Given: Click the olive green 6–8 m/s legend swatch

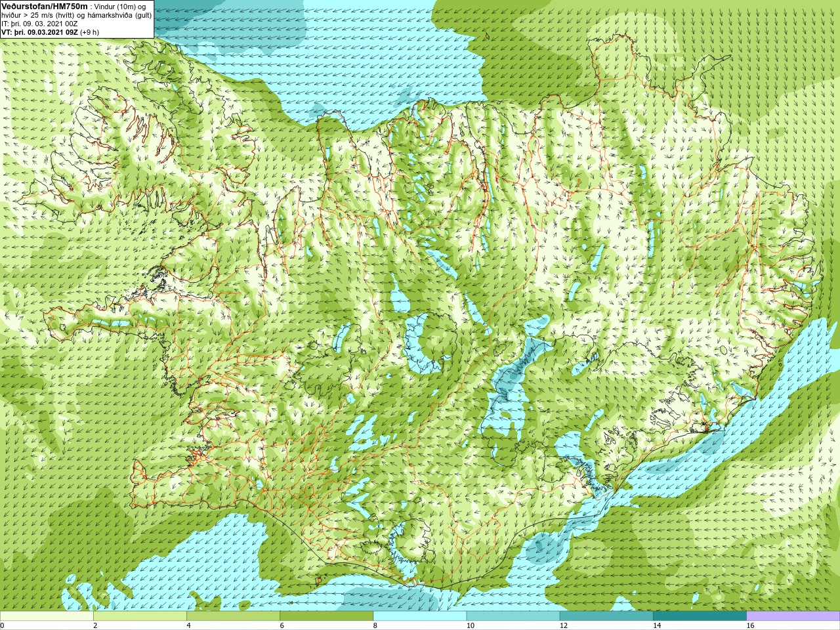Looking at the screenshot, I should pos(326,616).
